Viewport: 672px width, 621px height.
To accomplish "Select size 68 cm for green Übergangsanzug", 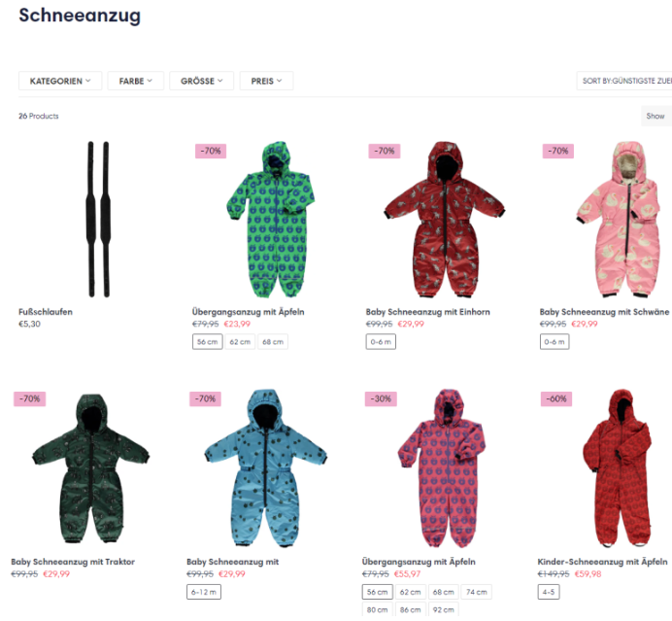I will click(273, 342).
